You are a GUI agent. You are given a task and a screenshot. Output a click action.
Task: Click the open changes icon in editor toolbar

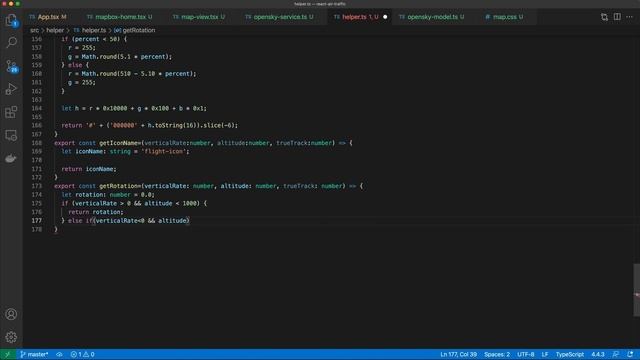pyautogui.click(x=604, y=17)
